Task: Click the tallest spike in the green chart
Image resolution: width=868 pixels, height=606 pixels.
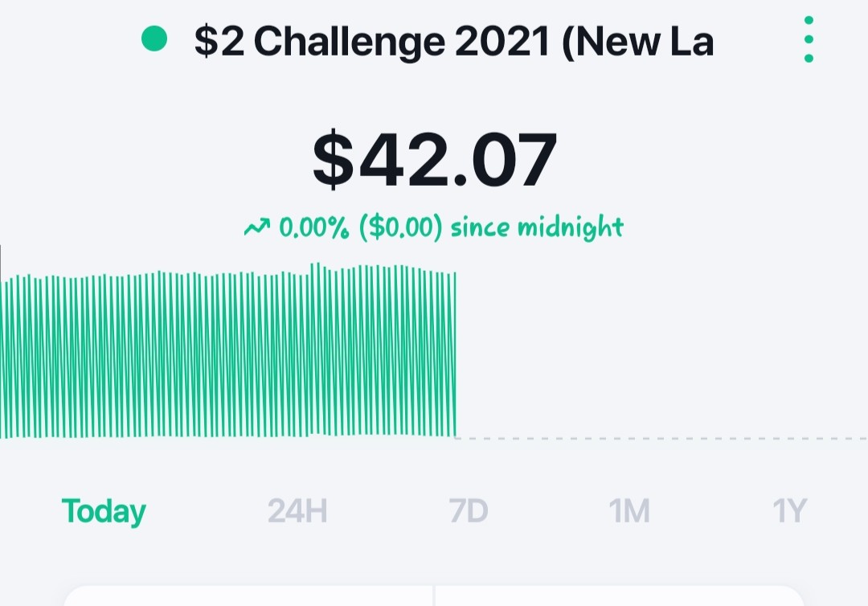Action: (x=318, y=349)
